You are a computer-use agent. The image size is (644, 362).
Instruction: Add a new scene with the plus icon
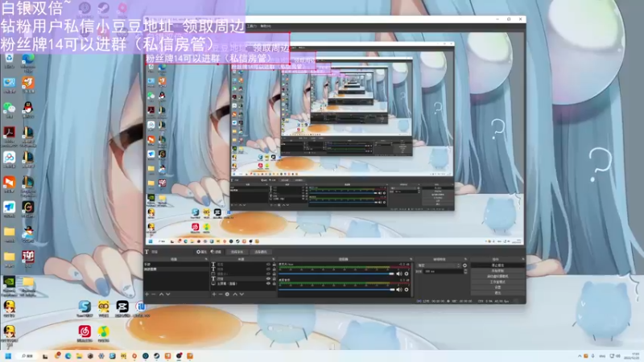click(x=147, y=294)
